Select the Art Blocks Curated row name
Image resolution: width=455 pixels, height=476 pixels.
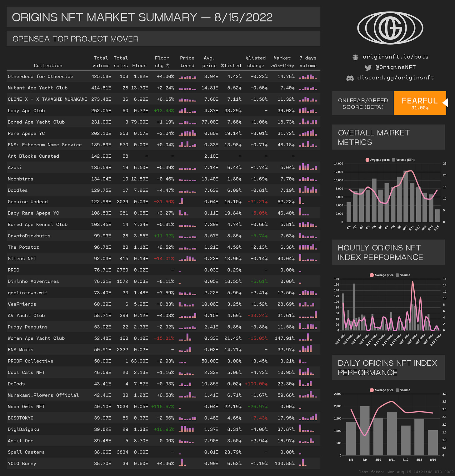[33, 156]
